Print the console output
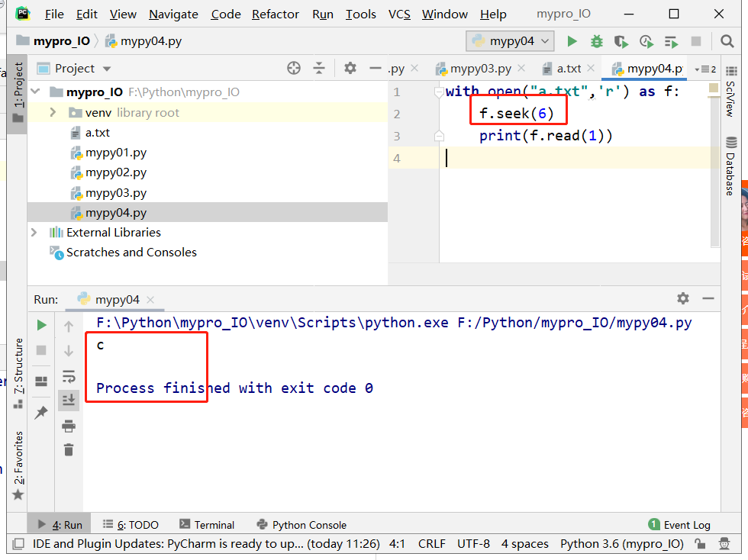Image resolution: width=748 pixels, height=560 pixels. [69, 426]
